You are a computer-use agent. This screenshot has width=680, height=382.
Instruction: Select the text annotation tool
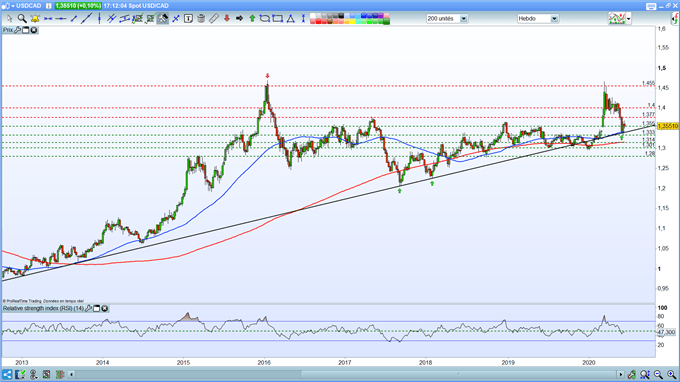click(188, 19)
